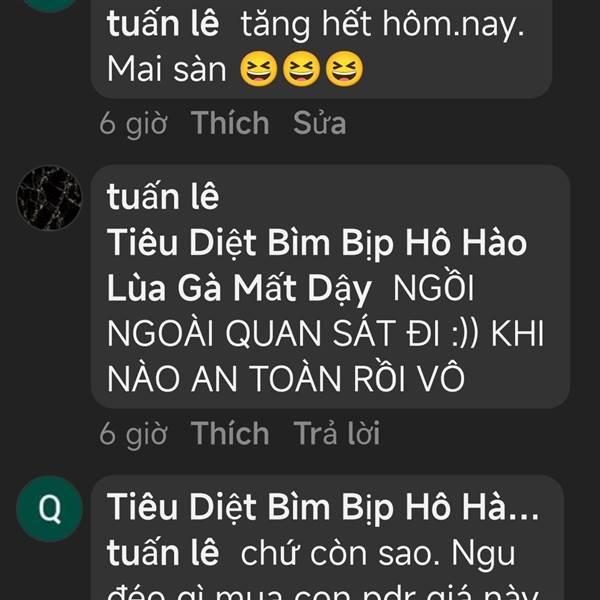Image resolution: width=600 pixels, height=600 pixels.
Task: Open tuấn lê mention before "chứ còn sao"
Action: coord(163,553)
